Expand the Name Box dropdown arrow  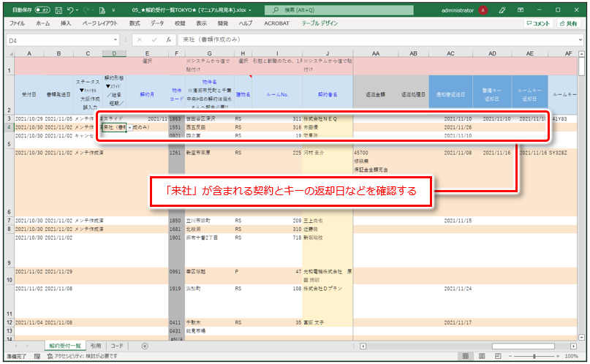pos(115,40)
